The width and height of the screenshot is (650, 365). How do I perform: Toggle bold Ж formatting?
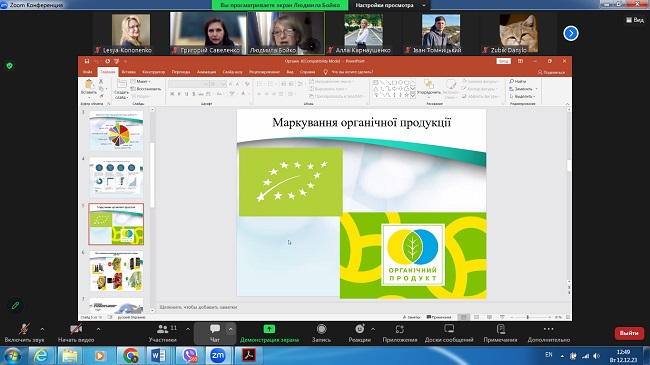coord(172,94)
